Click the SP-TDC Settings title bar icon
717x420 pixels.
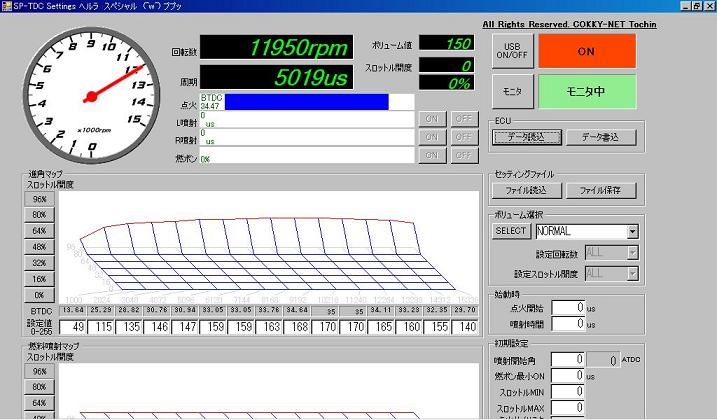pos(6,5)
